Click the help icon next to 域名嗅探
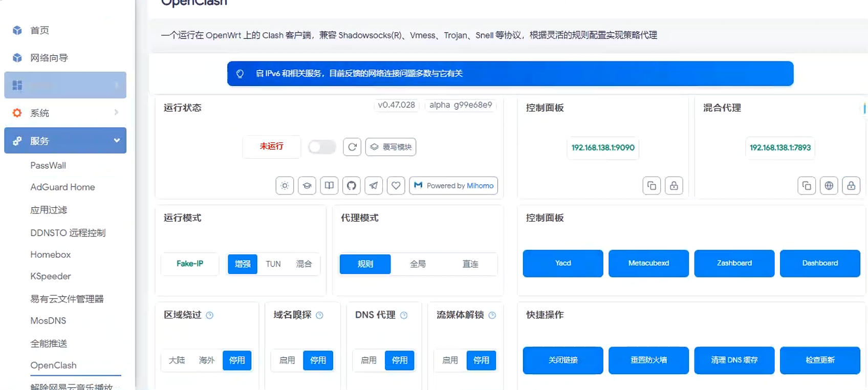The height and width of the screenshot is (390, 868). click(x=320, y=315)
